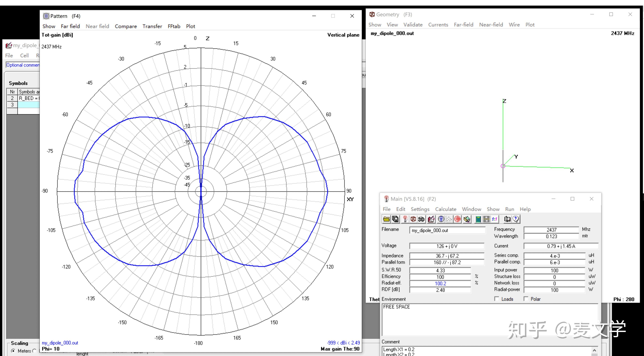The width and height of the screenshot is (644, 356).
Task: Enable the Loads checkbox
Action: click(x=497, y=299)
